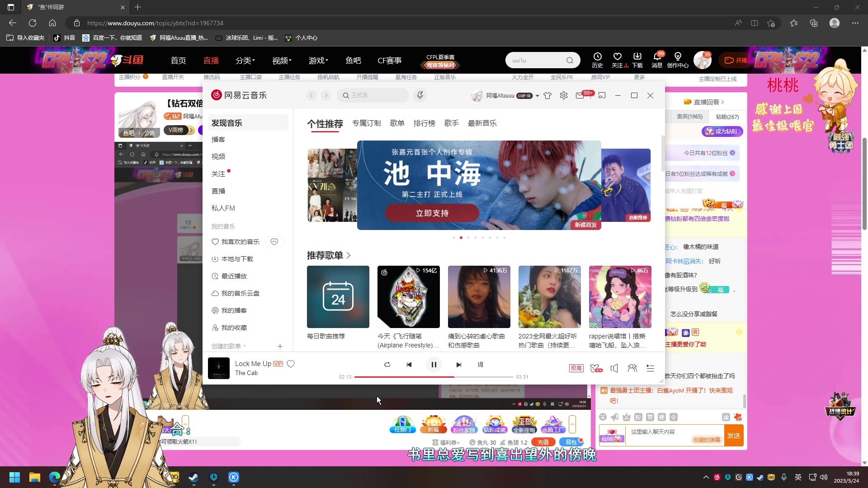The image size is (868, 488).
Task: Switch to the 排行榜 tab
Action: [x=424, y=123]
